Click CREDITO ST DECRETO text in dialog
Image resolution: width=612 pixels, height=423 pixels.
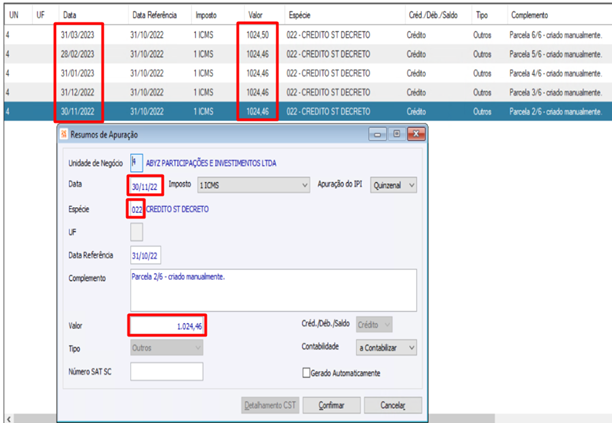(x=177, y=209)
